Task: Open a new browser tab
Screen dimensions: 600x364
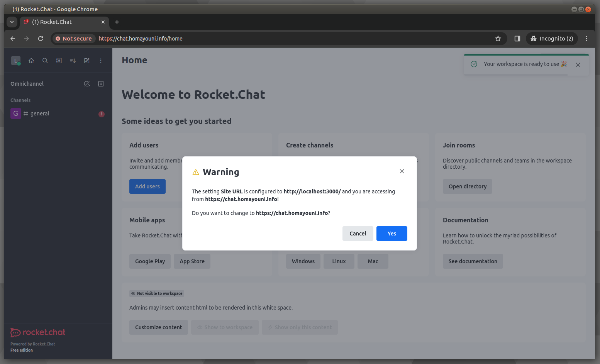Action: click(117, 22)
